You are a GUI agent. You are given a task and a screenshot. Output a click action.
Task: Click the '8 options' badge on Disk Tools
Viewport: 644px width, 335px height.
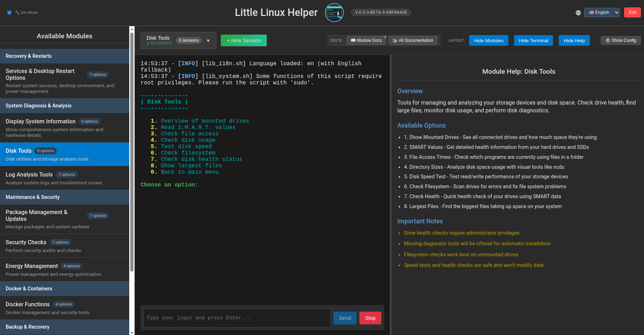pyautogui.click(x=46, y=151)
